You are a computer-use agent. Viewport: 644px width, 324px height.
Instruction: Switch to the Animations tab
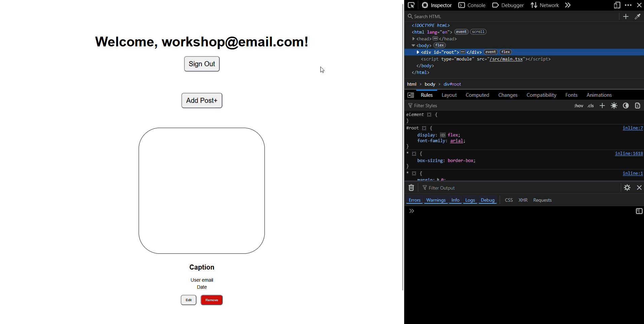tap(599, 95)
